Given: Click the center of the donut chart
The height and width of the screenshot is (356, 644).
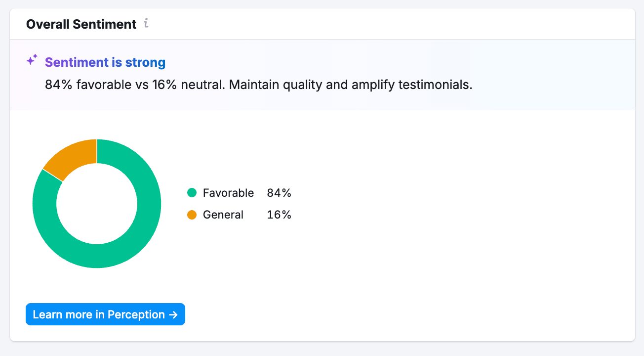Looking at the screenshot, I should click(97, 203).
